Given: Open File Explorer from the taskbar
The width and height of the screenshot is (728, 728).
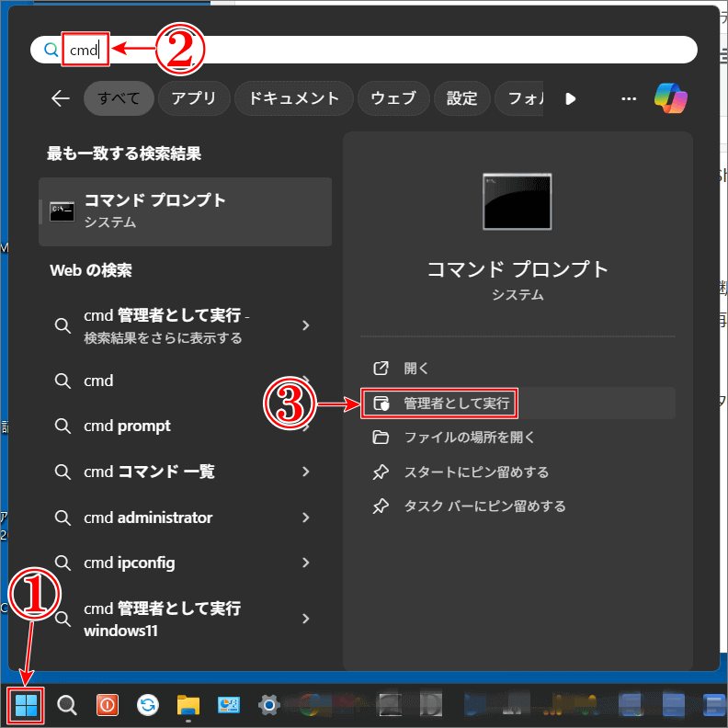Looking at the screenshot, I should click(x=188, y=706).
